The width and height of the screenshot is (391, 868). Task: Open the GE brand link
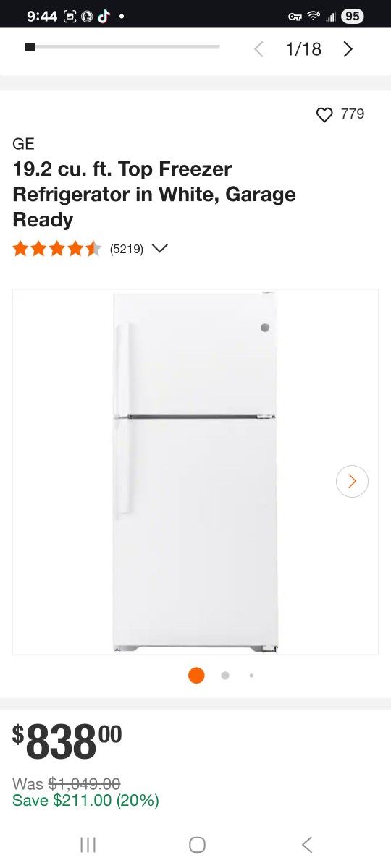tap(23, 143)
